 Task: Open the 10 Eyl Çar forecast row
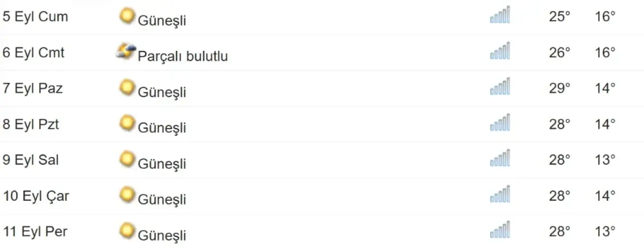pos(322,196)
